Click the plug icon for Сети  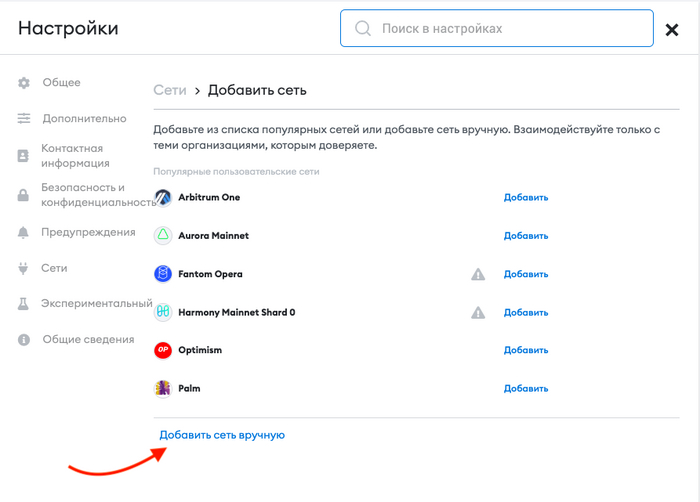click(x=24, y=268)
